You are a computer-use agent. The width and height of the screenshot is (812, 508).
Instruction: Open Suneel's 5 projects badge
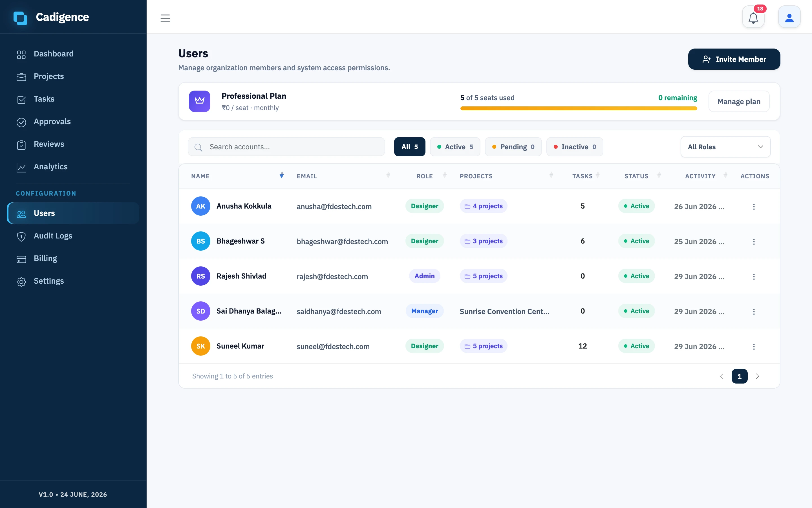(484, 346)
